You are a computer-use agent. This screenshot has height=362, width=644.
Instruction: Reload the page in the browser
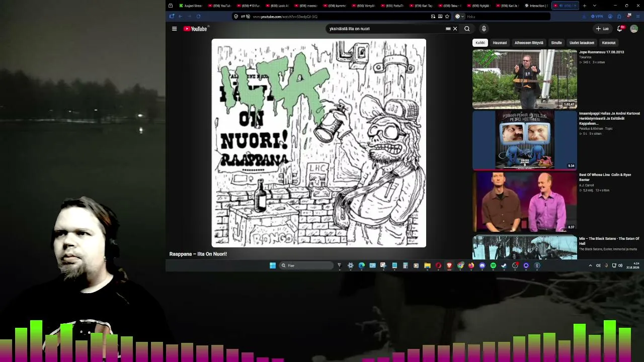coord(198,17)
